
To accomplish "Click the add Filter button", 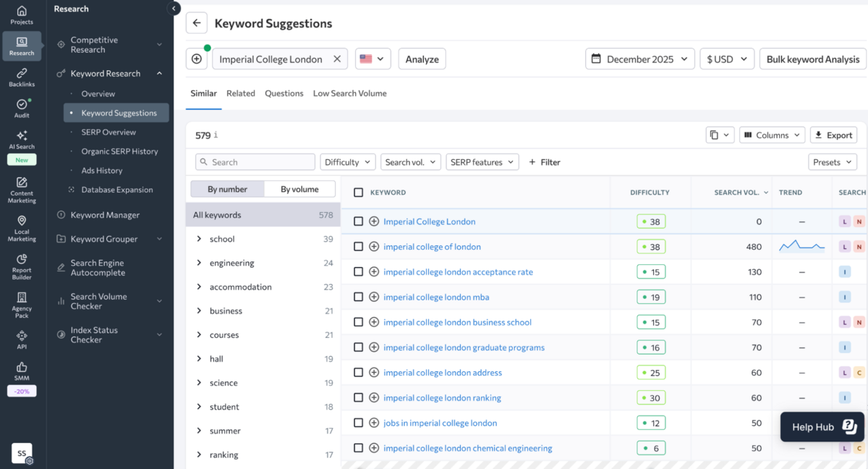I will pyautogui.click(x=545, y=162).
